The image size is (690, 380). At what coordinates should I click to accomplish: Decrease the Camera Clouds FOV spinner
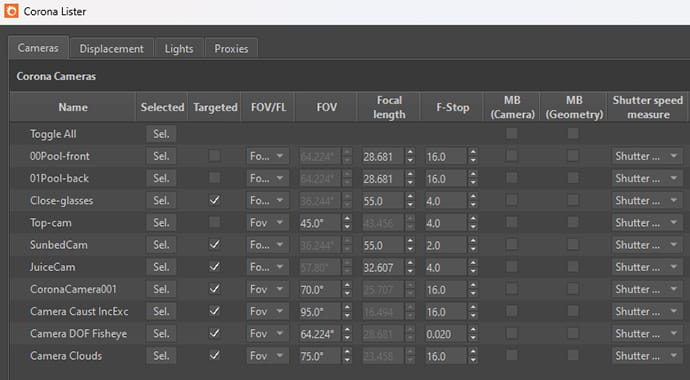point(347,360)
